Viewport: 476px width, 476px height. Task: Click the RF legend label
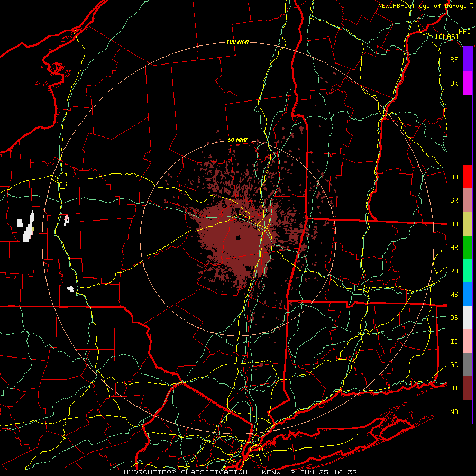tap(454, 59)
